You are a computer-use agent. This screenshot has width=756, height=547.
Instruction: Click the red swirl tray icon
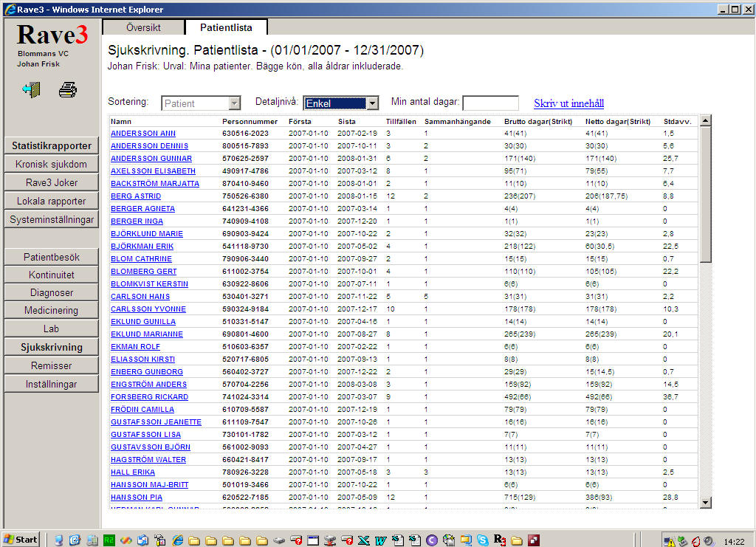[x=695, y=541]
